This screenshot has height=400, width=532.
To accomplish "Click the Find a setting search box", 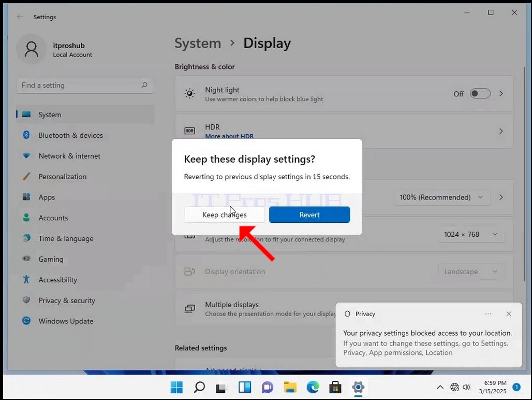I will point(85,85).
